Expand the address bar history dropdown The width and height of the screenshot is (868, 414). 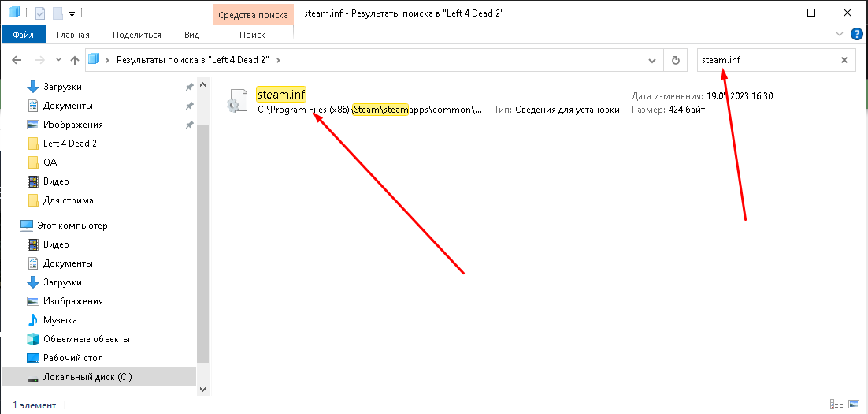pos(652,60)
